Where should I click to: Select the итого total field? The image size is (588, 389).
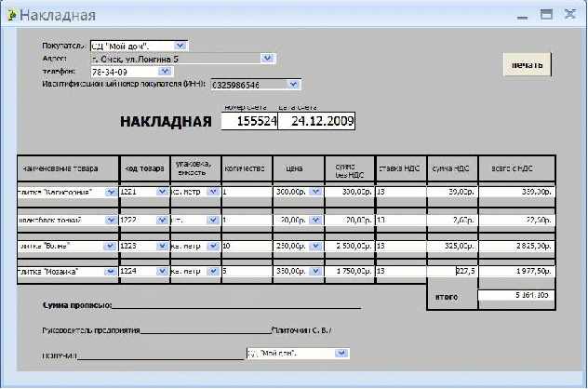pyautogui.click(x=515, y=296)
